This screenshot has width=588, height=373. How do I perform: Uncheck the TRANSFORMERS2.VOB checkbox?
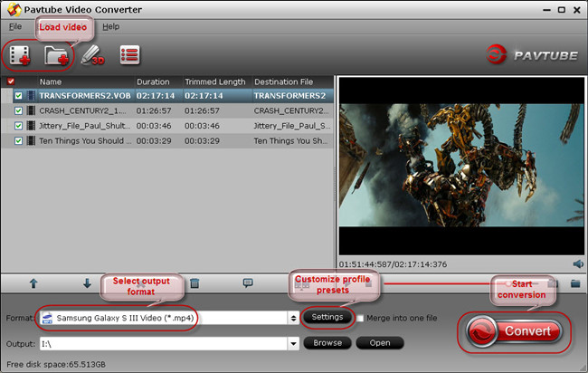[x=18, y=96]
